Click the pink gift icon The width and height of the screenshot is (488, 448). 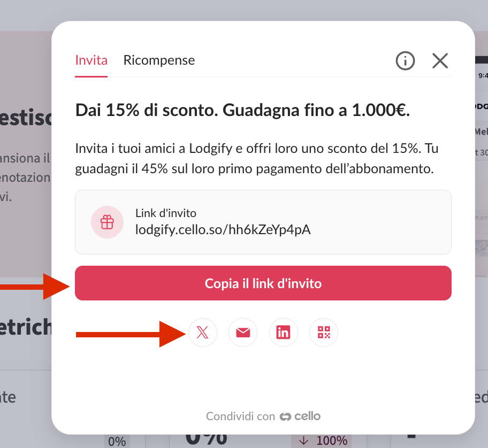pyautogui.click(x=107, y=222)
